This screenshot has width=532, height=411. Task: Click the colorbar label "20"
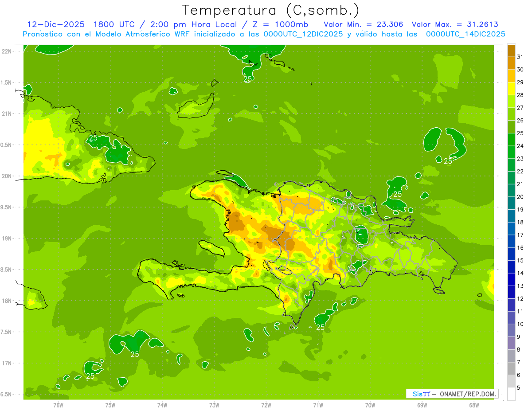(520, 197)
